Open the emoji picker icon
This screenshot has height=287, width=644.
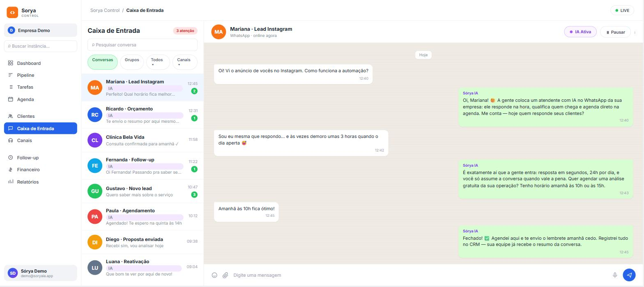coord(214,275)
